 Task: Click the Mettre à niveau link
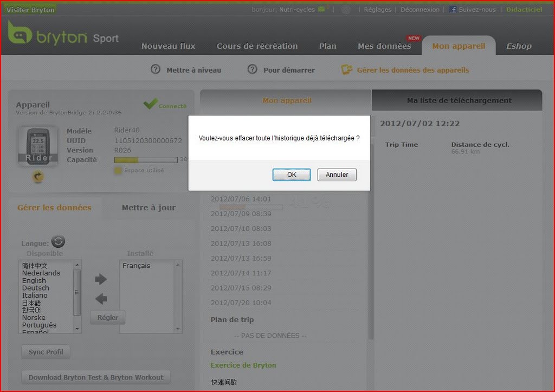pos(193,70)
